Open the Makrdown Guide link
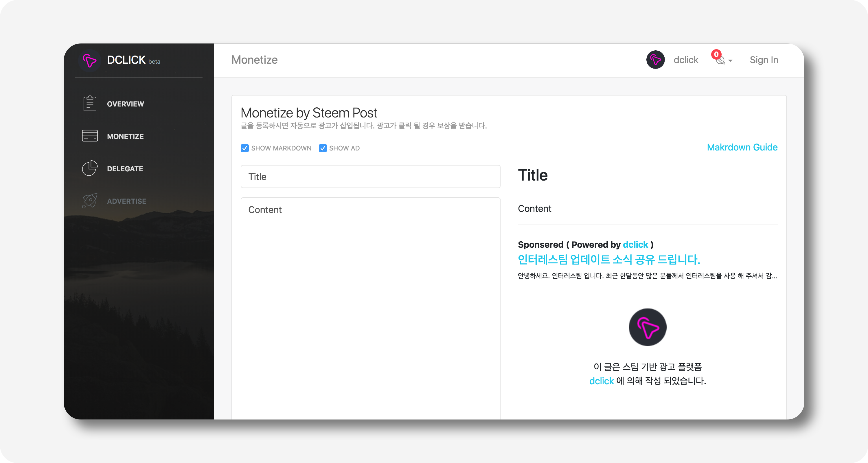 coord(742,147)
